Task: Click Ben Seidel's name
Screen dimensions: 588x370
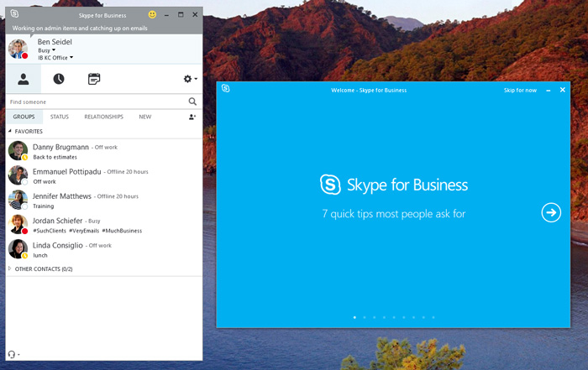Action: pyautogui.click(x=55, y=42)
